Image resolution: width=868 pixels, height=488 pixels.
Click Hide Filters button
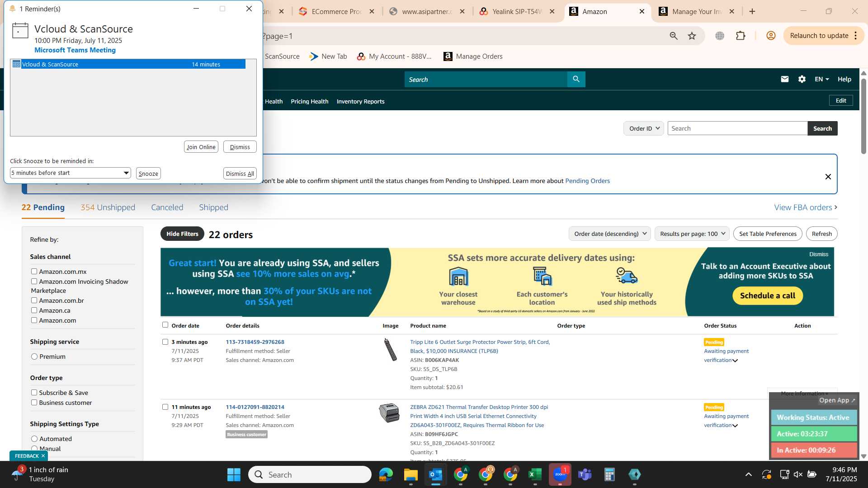(x=182, y=234)
